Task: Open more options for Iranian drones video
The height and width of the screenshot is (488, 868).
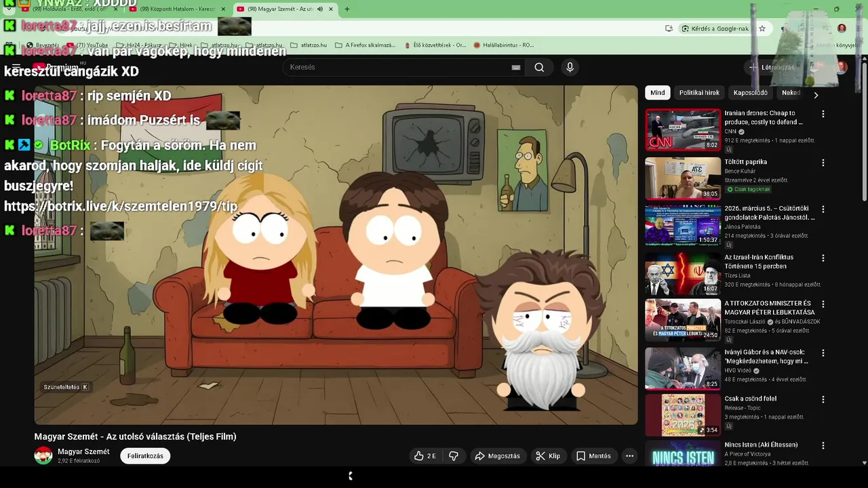Action: pyautogui.click(x=823, y=115)
